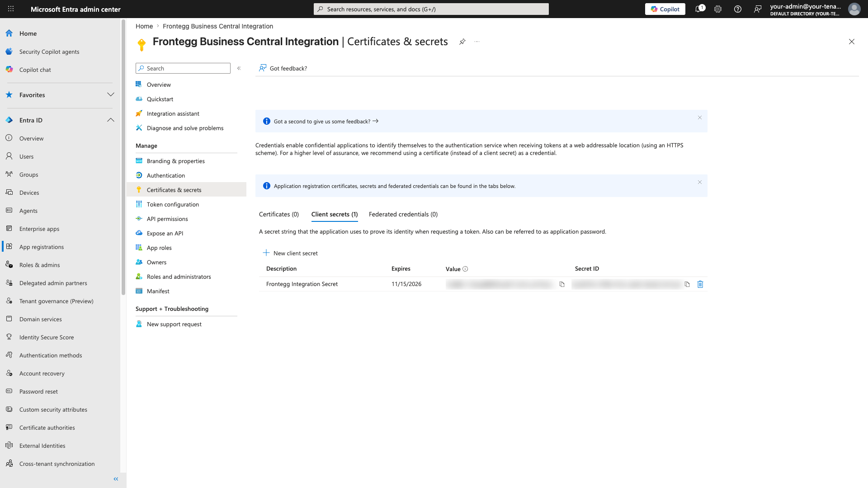Copy the Secret ID to clipboard
Screen dimensions: 868x488
coord(687,284)
